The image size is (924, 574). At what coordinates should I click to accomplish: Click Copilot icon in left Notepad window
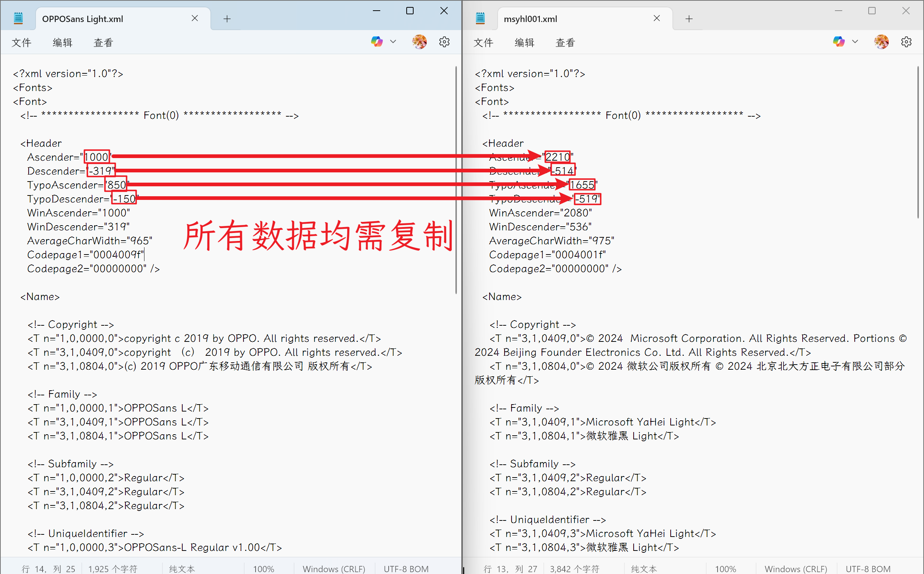click(377, 42)
